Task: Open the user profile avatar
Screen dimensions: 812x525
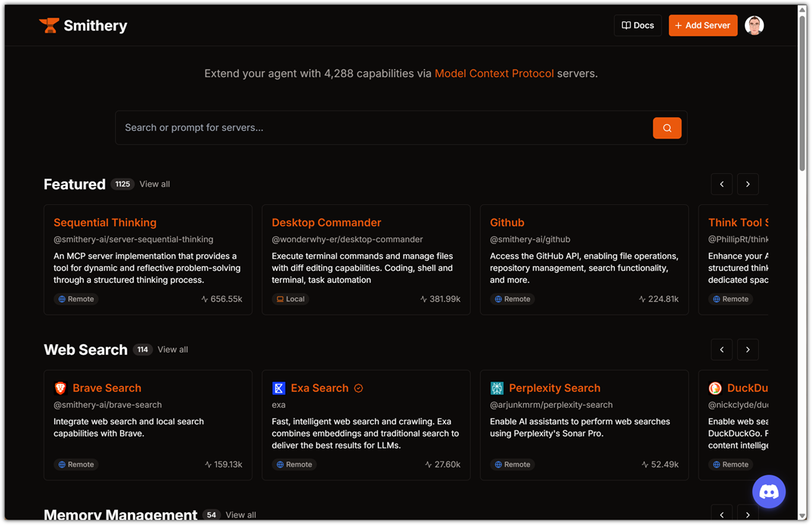Action: pyautogui.click(x=754, y=26)
